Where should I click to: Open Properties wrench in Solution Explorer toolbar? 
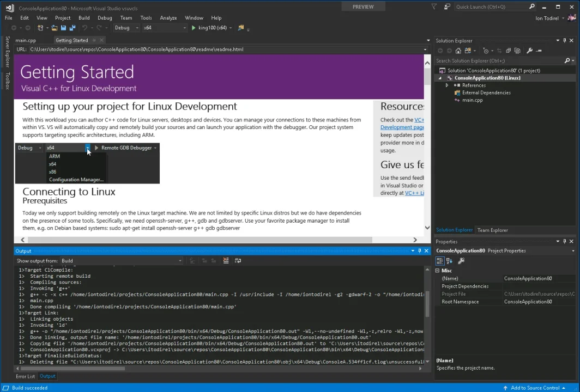point(529,51)
